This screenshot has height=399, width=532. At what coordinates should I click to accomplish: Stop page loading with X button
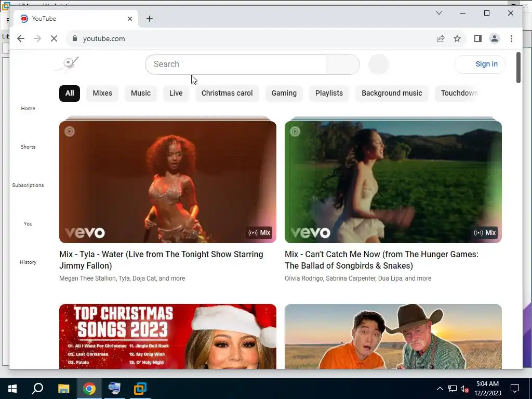click(x=54, y=38)
